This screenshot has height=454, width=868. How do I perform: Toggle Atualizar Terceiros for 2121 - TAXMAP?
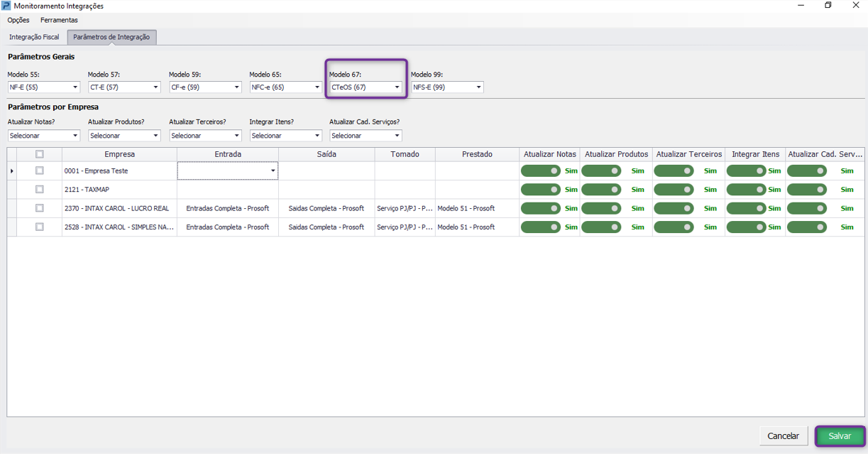[674, 190]
